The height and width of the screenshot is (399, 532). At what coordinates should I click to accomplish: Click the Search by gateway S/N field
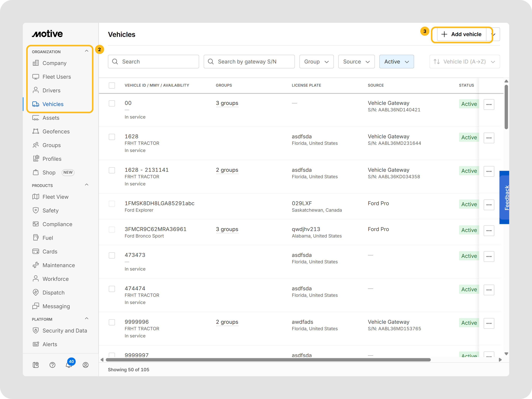coord(249,62)
